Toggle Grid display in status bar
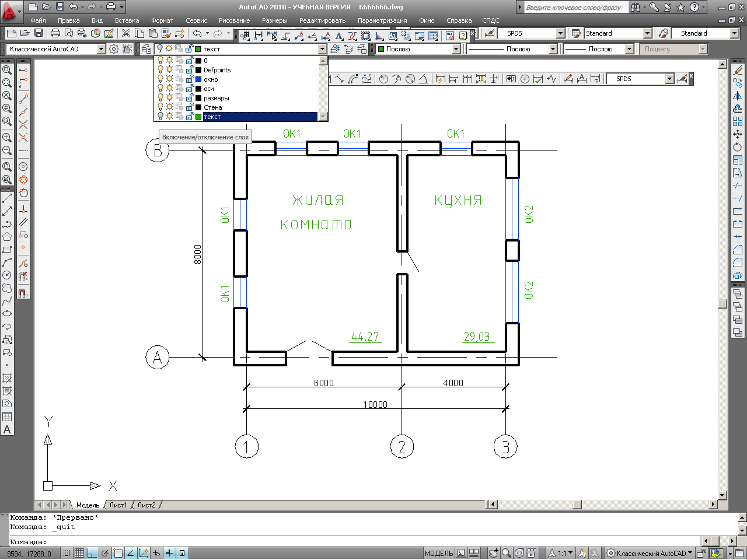 tap(79, 553)
